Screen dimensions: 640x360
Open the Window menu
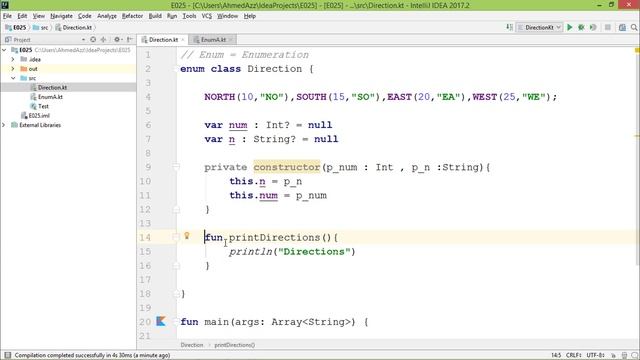[x=227, y=16]
